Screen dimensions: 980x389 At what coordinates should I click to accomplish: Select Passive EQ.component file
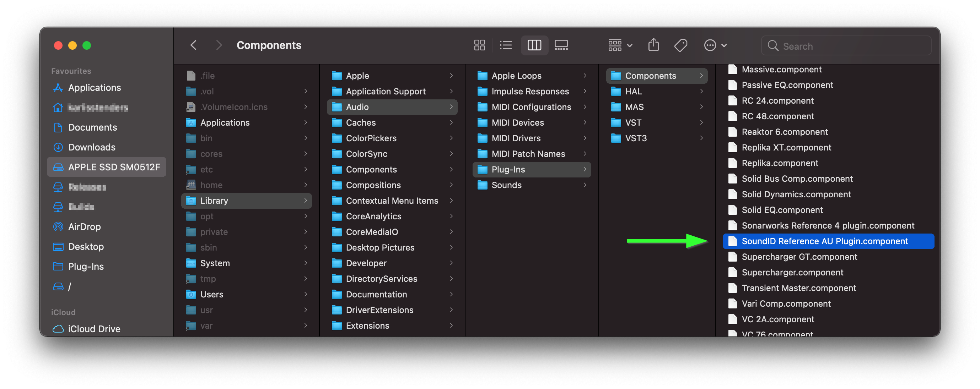(x=828, y=85)
